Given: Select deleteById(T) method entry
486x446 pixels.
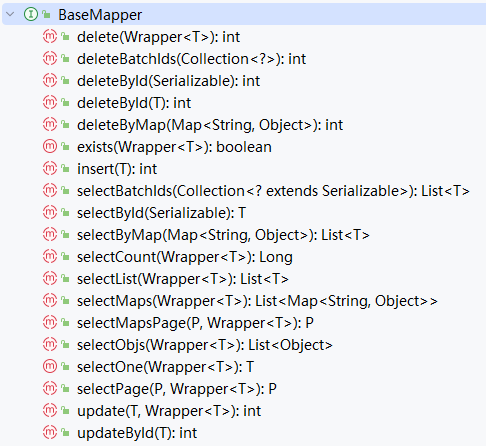Looking at the screenshot, I should [134, 103].
